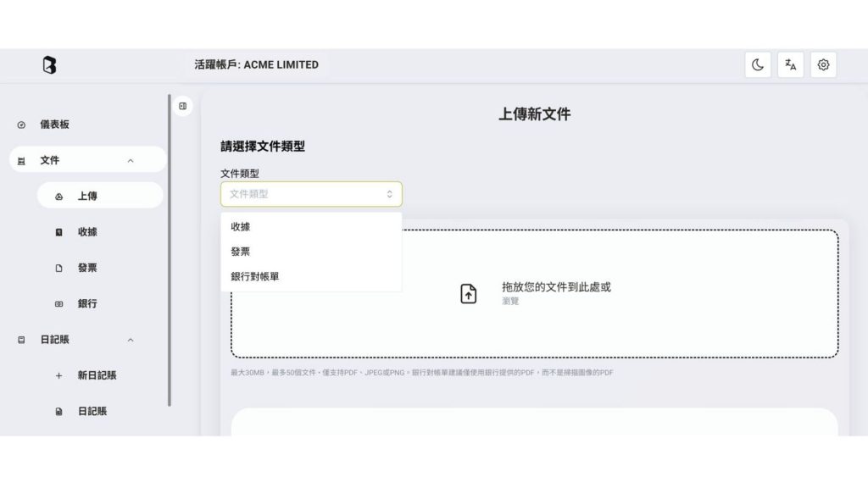
Task: Click the 文件 section icon
Action: pos(21,161)
